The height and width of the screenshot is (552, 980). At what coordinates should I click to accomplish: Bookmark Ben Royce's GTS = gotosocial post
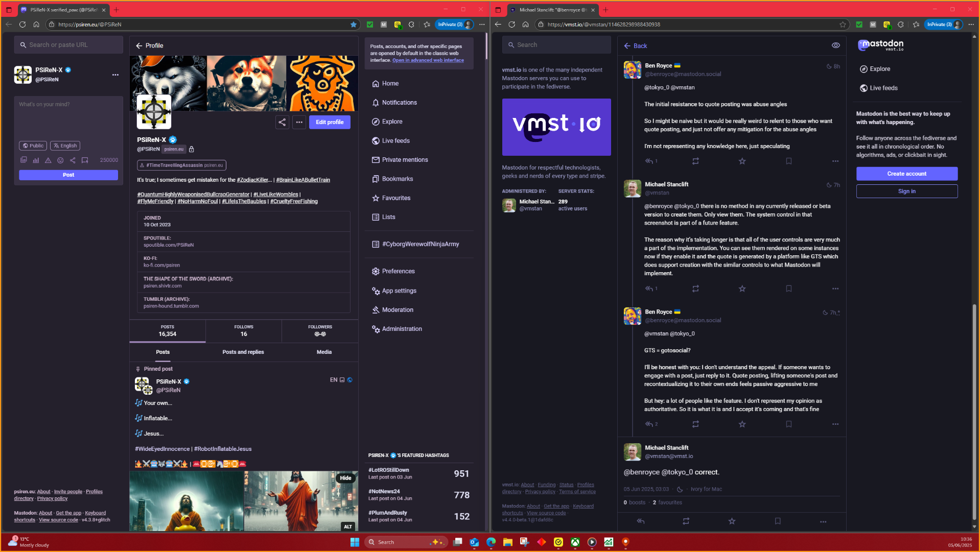[789, 424]
